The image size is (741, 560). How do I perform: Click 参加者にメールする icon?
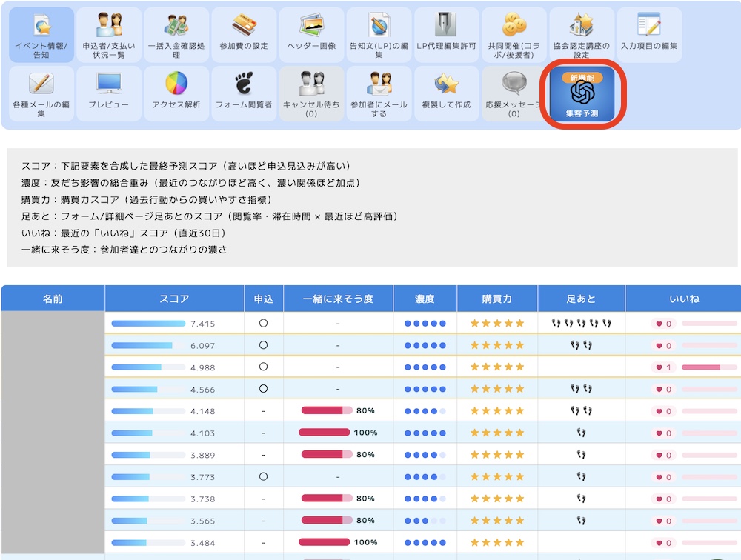pyautogui.click(x=379, y=93)
